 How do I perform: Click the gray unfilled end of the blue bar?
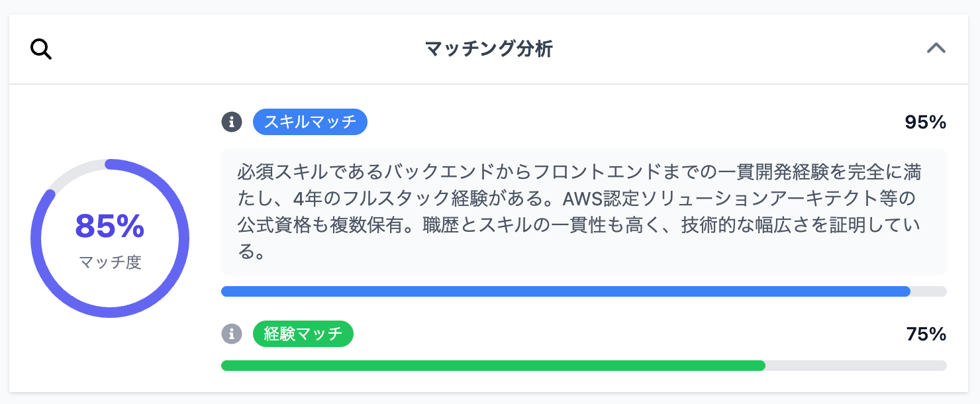click(x=928, y=291)
